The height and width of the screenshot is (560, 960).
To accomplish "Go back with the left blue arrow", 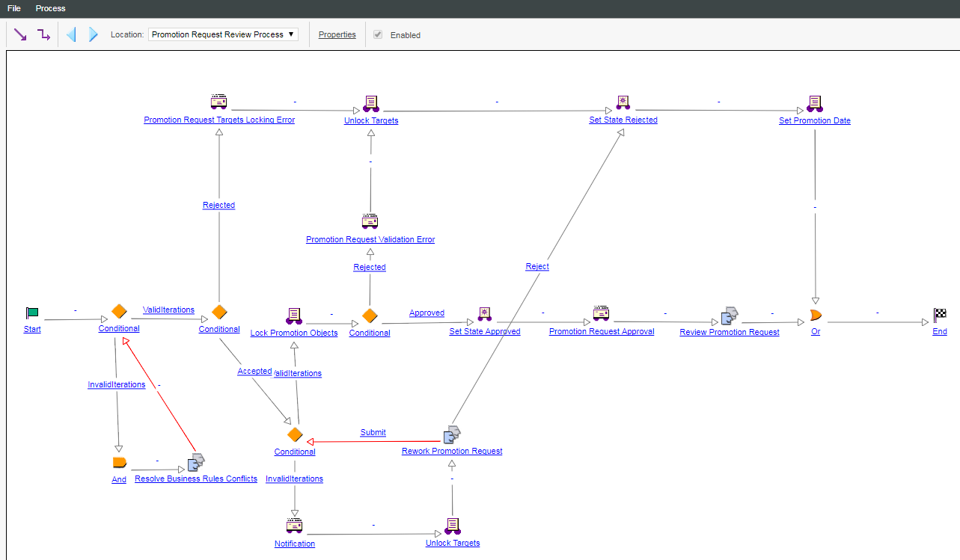I will click(x=71, y=34).
